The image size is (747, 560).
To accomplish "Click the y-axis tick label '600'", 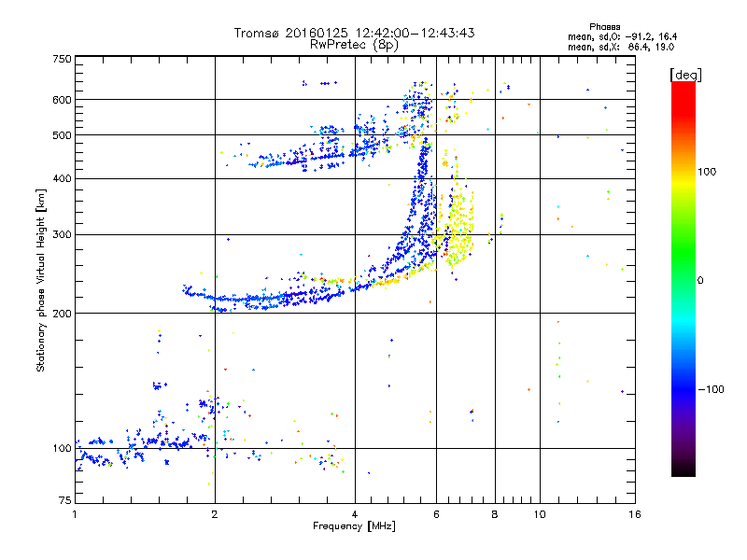I will (x=63, y=100).
